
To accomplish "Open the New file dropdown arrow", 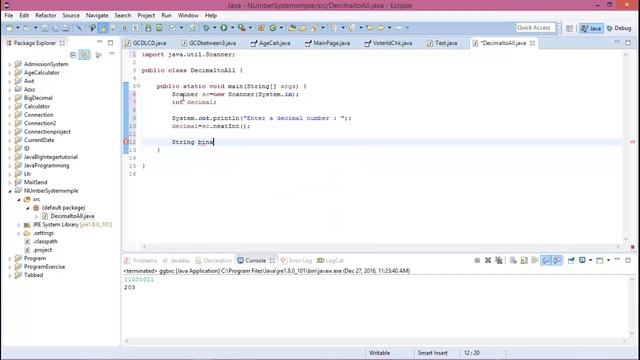I will tap(18, 28).
